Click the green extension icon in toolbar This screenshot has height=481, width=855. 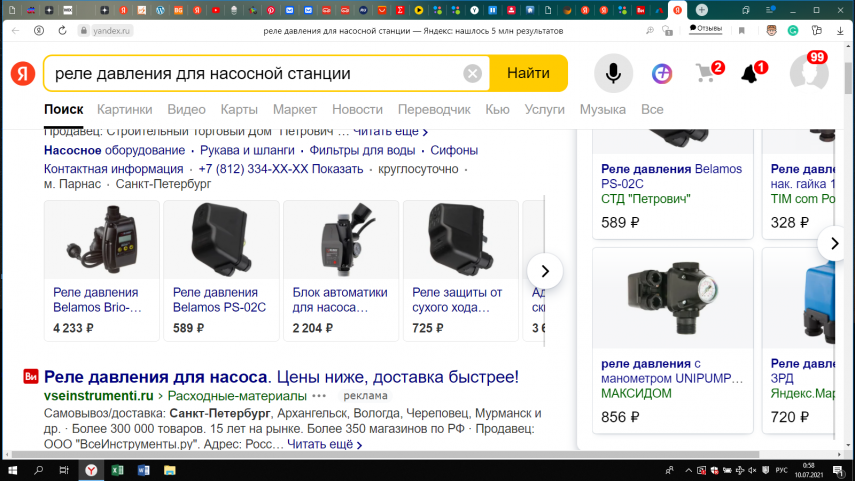pos(793,31)
